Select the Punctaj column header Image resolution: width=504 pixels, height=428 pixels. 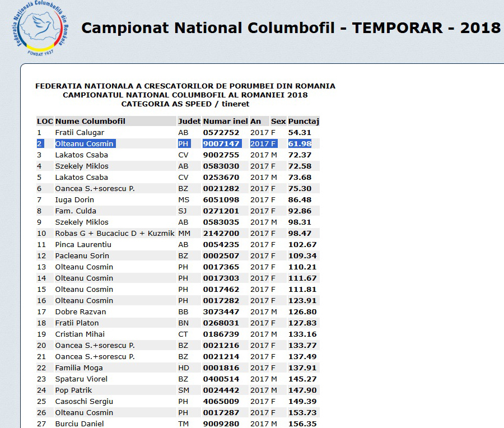[303, 121]
